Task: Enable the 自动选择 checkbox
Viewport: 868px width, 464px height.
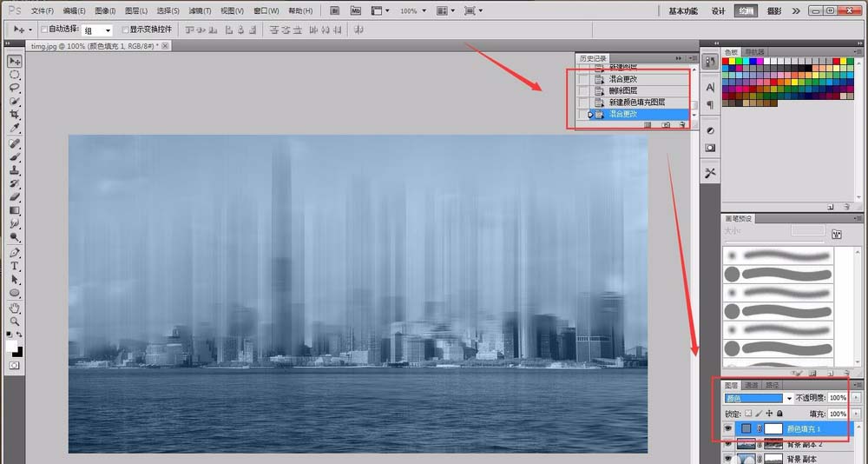Action: 45,30
